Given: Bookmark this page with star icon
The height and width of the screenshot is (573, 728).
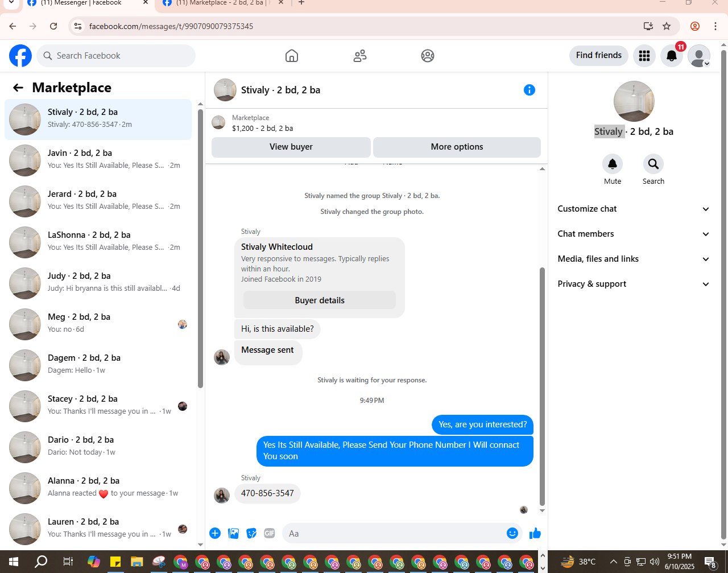Looking at the screenshot, I should (667, 26).
